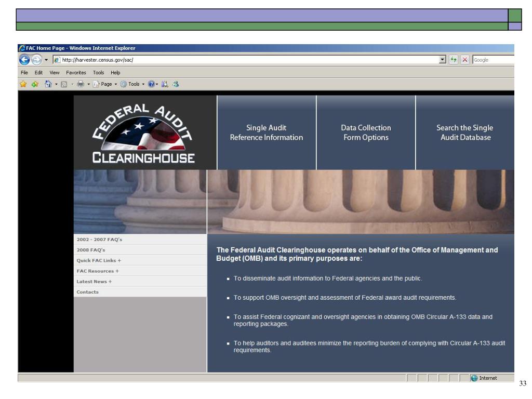The width and height of the screenshot is (532, 399).
Task: Click the Federal Audit Clearinghouse logo
Action: tap(143, 133)
